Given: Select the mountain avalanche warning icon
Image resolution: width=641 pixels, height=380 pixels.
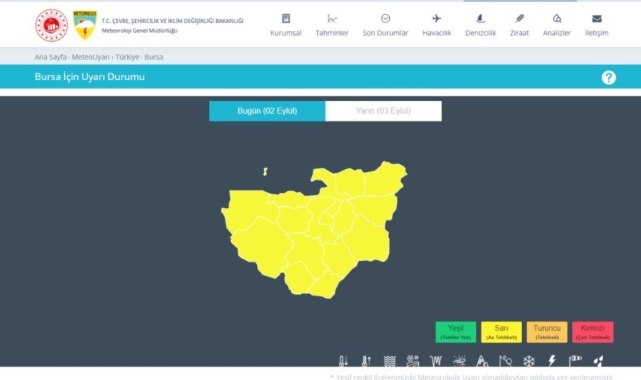Looking at the screenshot, I should [482, 361].
